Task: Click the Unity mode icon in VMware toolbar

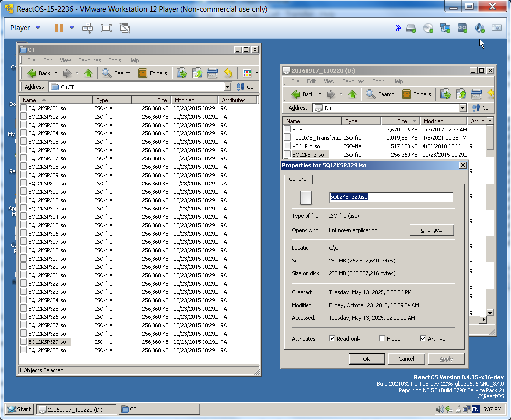Action: (125, 28)
